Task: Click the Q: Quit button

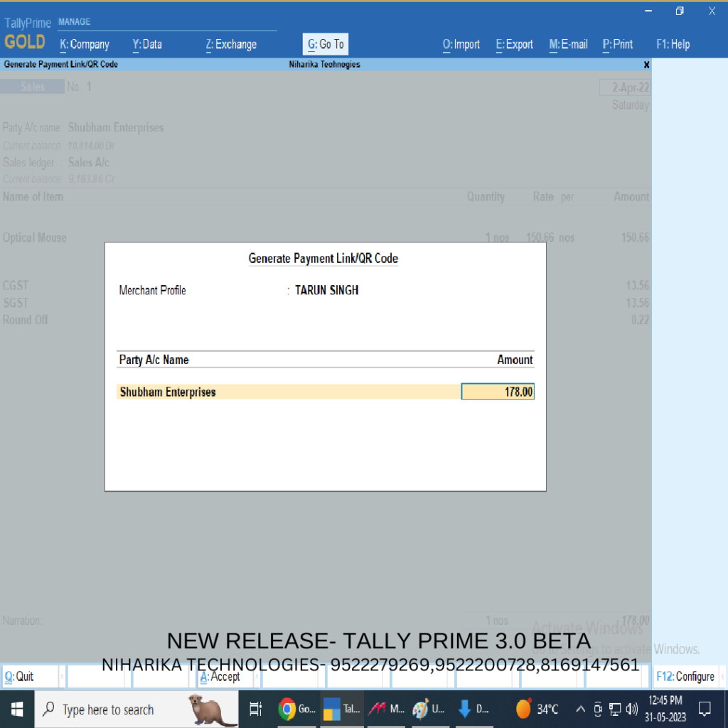Action: (x=31, y=677)
